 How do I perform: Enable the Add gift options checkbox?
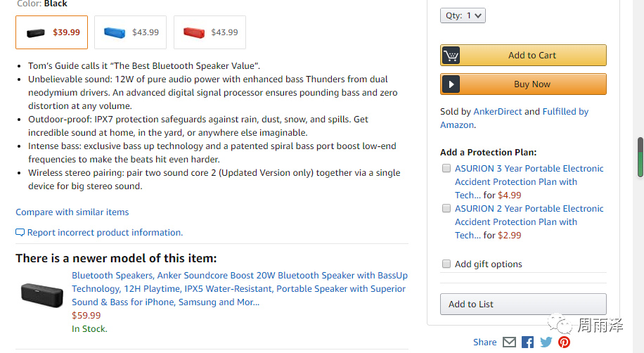[x=446, y=264]
